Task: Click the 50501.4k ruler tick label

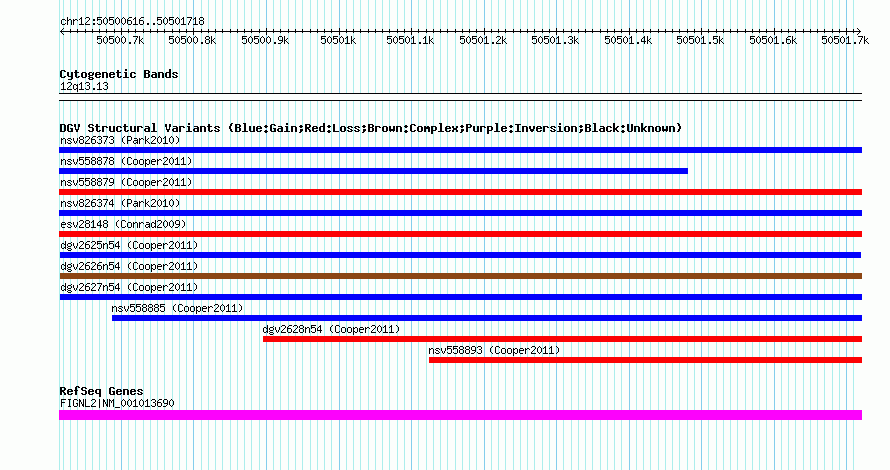Action: pos(628,40)
